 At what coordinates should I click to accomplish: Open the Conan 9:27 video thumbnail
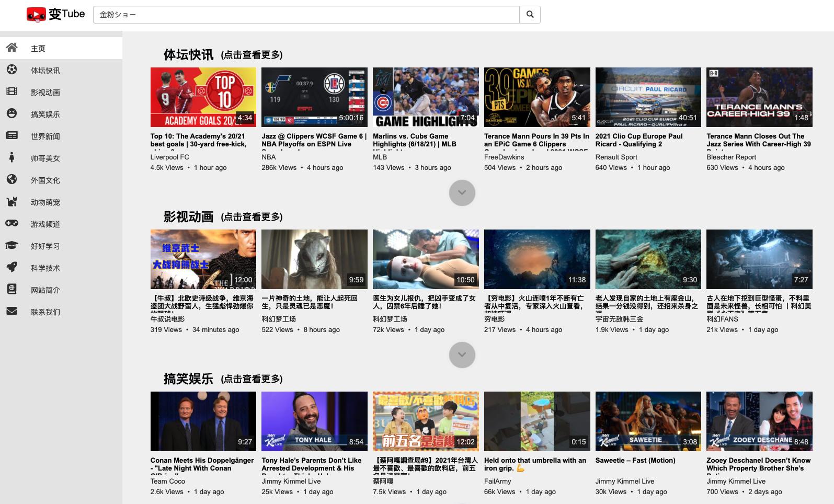(203, 421)
